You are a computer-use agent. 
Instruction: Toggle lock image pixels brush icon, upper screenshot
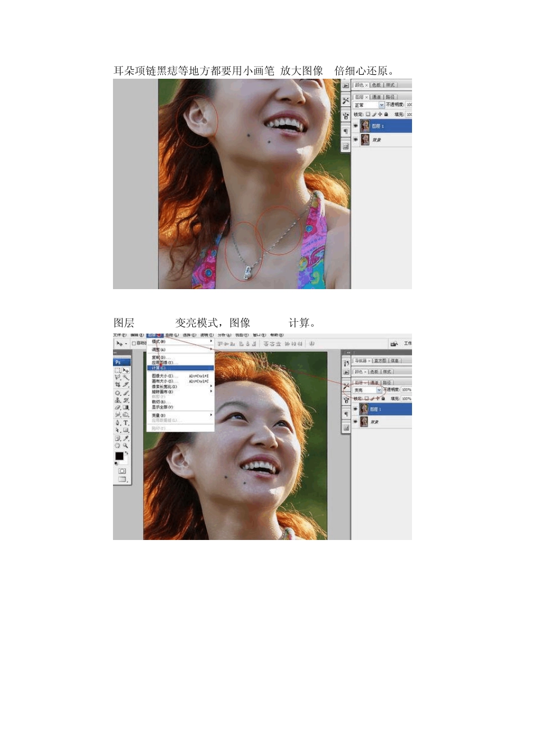click(374, 114)
